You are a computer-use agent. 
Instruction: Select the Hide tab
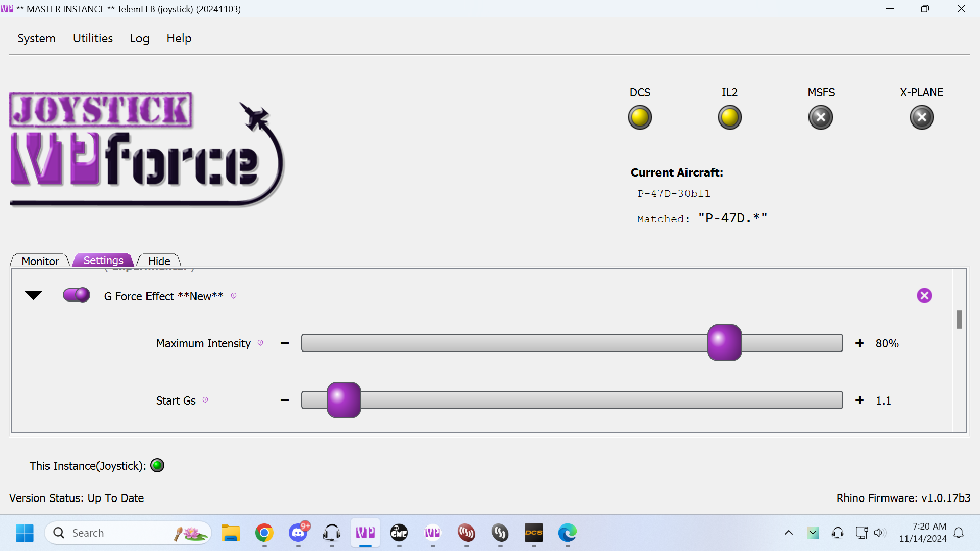pos(159,261)
